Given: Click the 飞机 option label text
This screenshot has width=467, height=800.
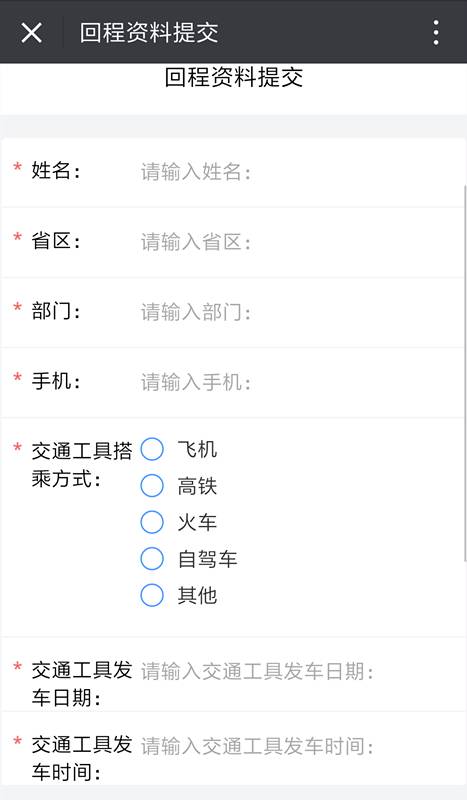Looking at the screenshot, I should pos(197,449).
